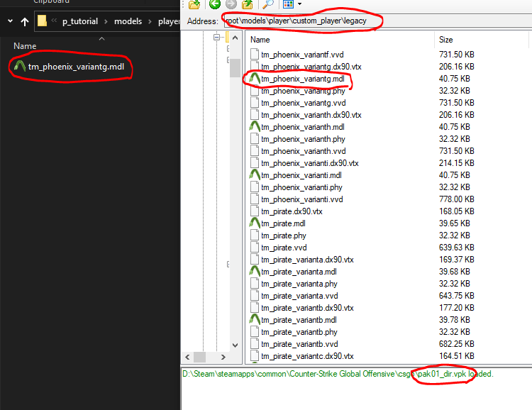
Task: Click the 164.51 KB size cell
Action: [x=456, y=356]
